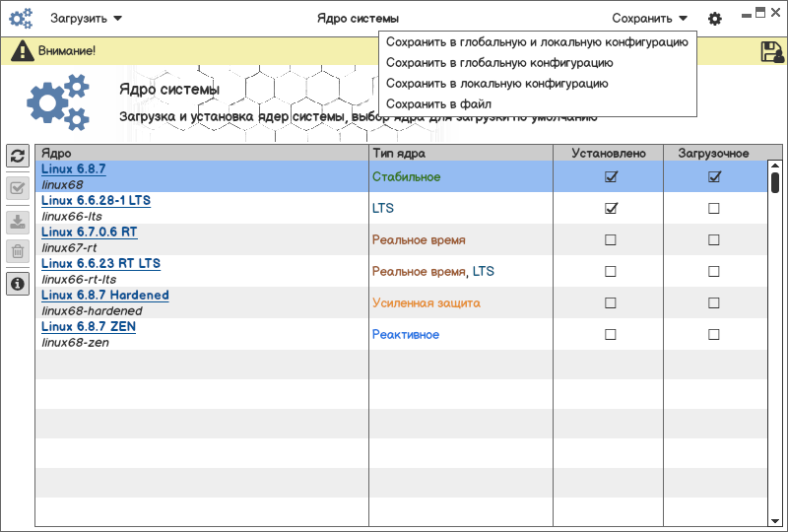Click the kernel list scrollbar down arrow
788x532 pixels.
pyautogui.click(x=775, y=519)
